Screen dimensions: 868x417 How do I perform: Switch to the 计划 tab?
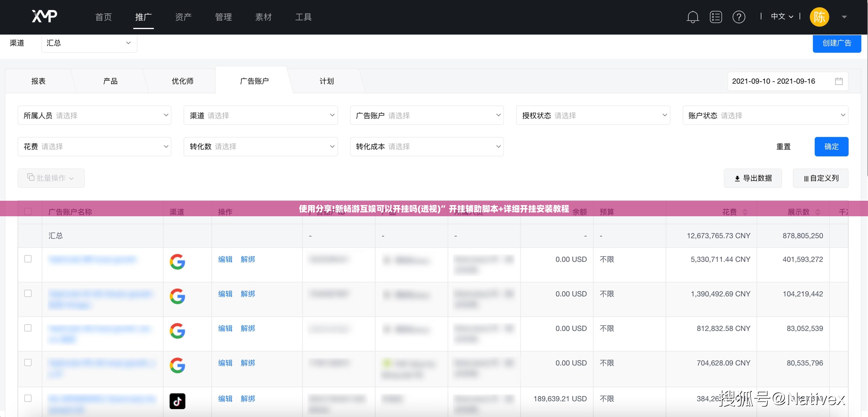327,81
